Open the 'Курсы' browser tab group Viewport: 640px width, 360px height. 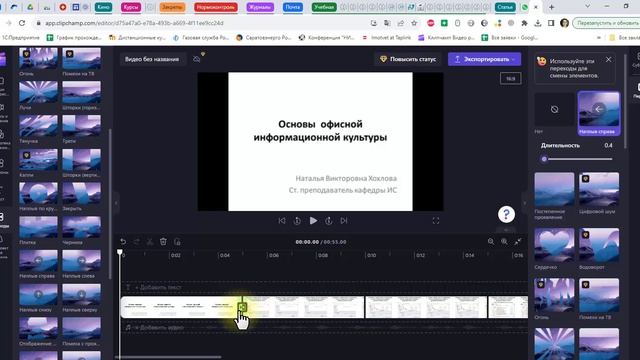(x=131, y=7)
